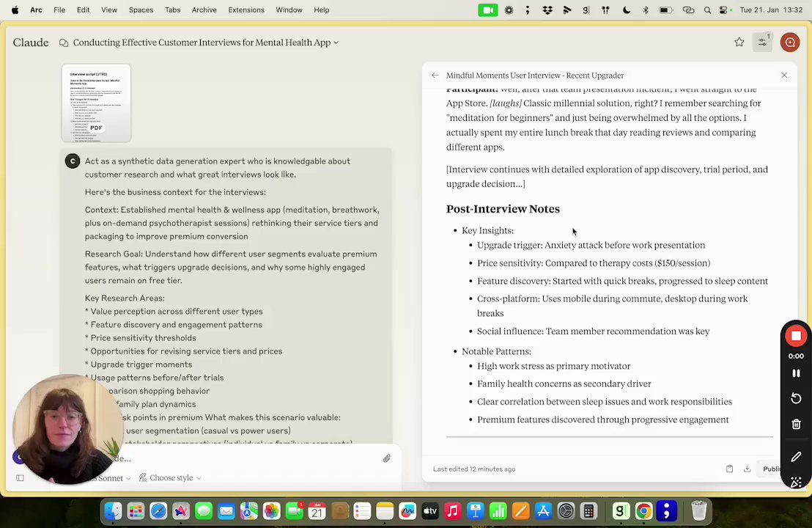Click the 'Social influence' bullet text
The height and width of the screenshot is (528, 812).
(593, 331)
